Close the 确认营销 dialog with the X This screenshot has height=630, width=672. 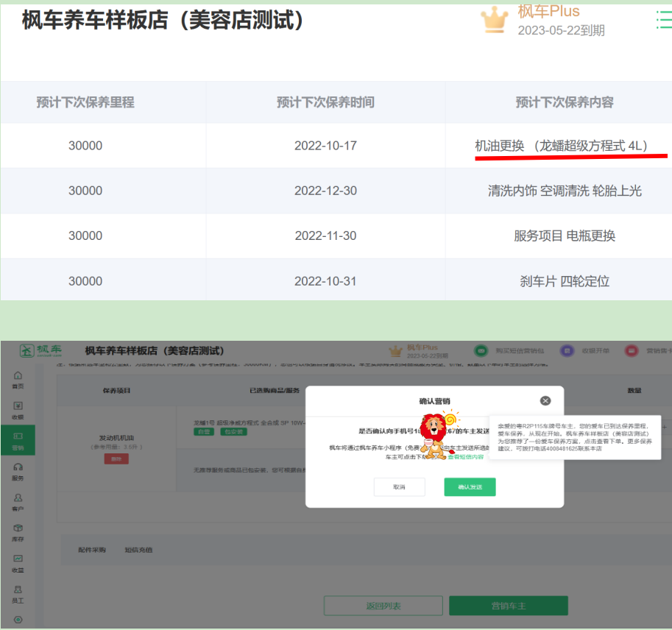545,400
